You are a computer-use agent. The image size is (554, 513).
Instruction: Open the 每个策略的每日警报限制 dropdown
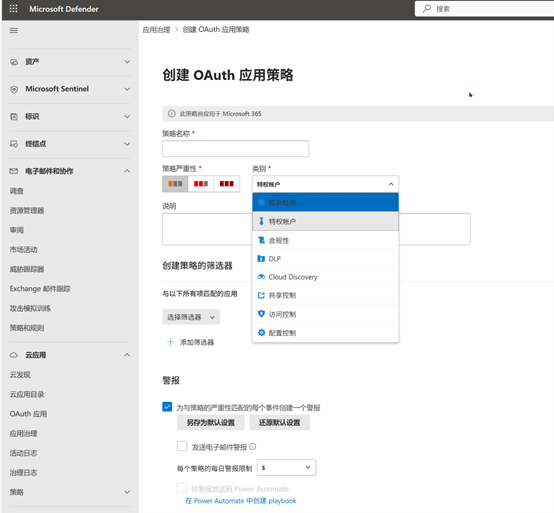point(287,468)
